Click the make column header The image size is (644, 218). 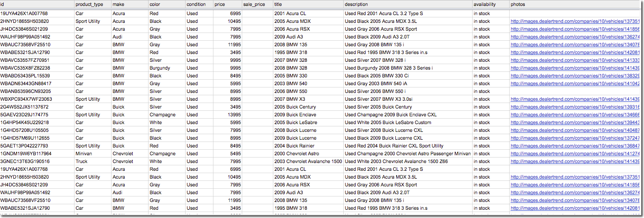click(129, 4)
